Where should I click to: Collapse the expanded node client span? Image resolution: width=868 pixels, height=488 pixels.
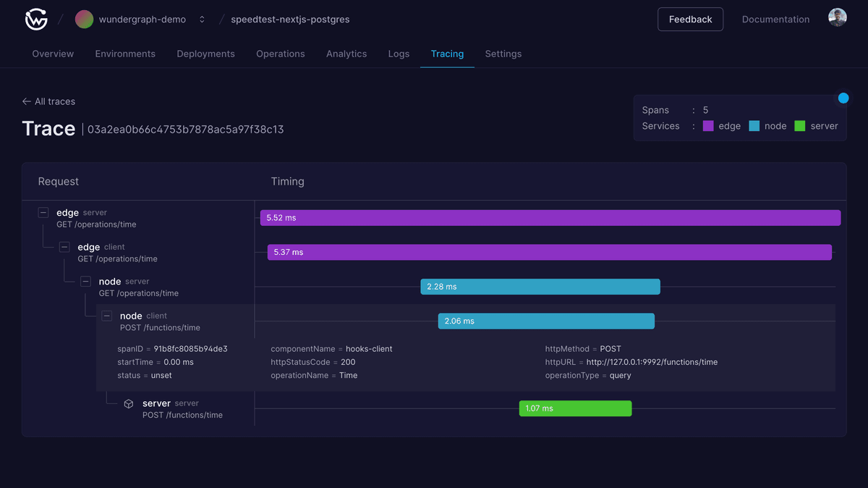(106, 316)
